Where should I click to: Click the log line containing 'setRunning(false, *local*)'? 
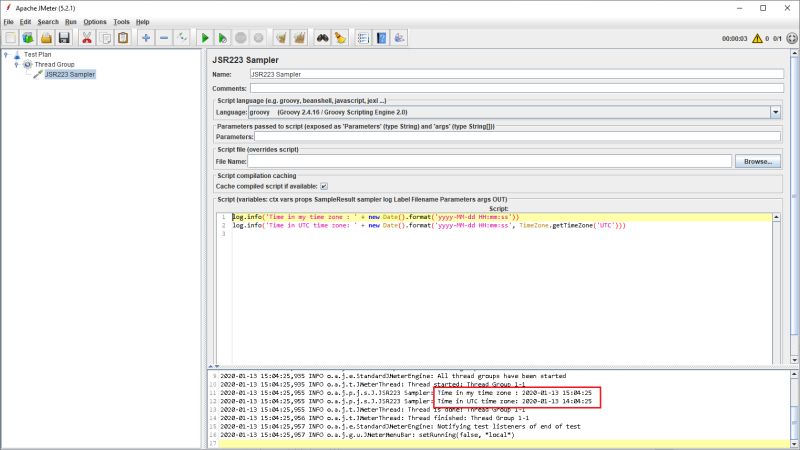367,435
